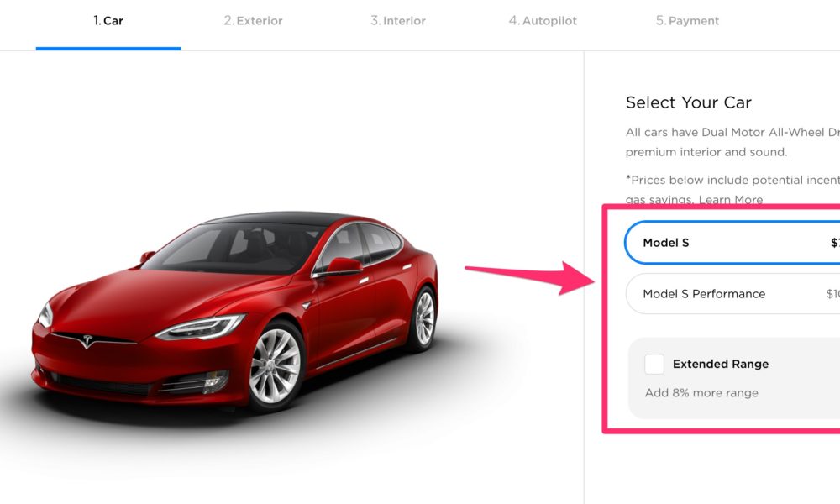
Task: Jump to the 5. Payment tab
Action: (687, 21)
